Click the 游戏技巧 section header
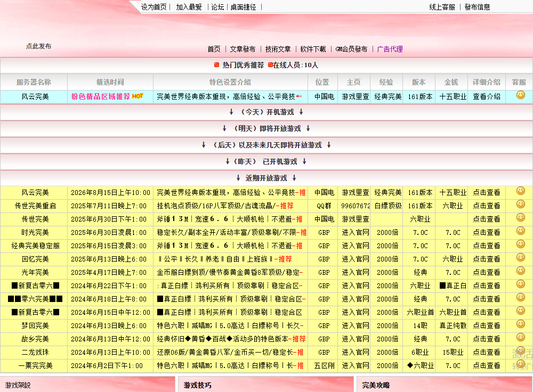This screenshot has width=533, height=392. pos(197,385)
